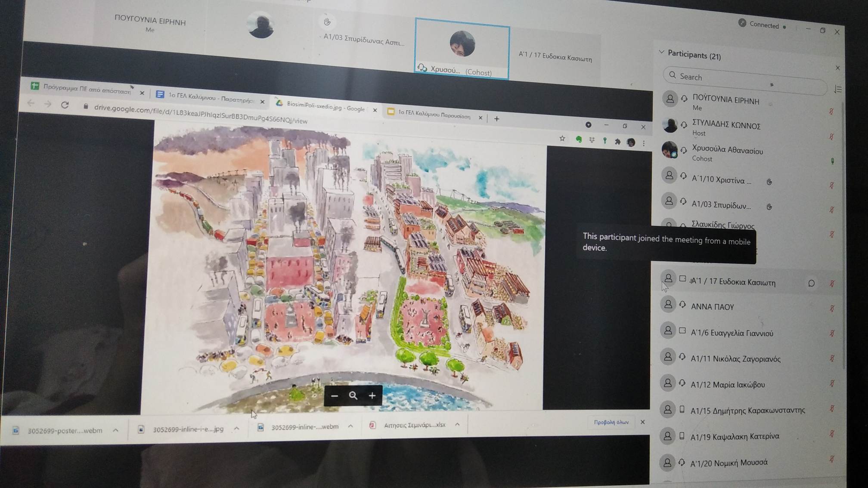Open chat icon for Α'1/17 Ευδοκια Κασιωτη
The width and height of the screenshot is (868, 488).
(x=811, y=283)
